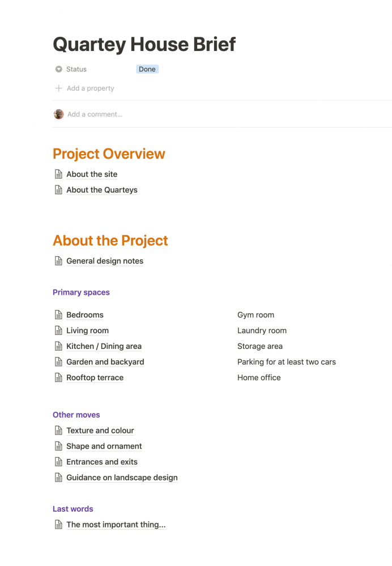Go to Guidance on landscape design page
Image resolution: width=392 pixels, height=566 pixels.
tap(122, 478)
